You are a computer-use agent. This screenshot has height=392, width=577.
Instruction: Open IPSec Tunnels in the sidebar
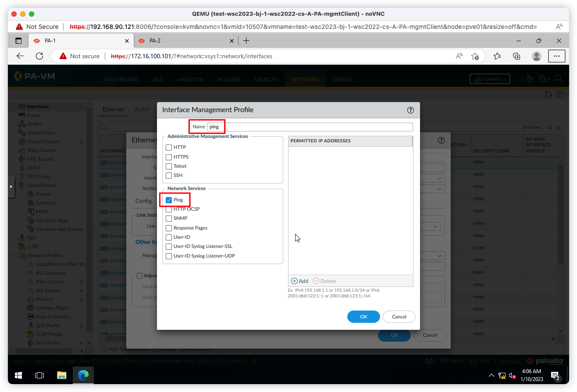tap(42, 150)
